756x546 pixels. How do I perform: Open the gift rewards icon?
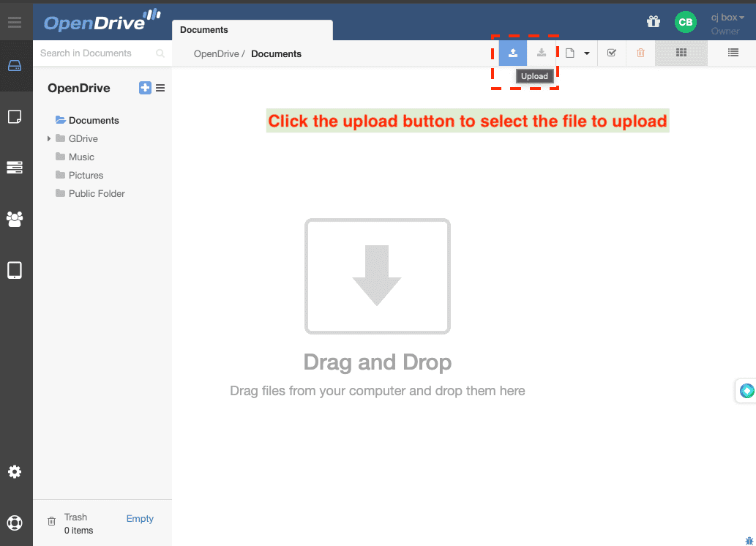(654, 22)
